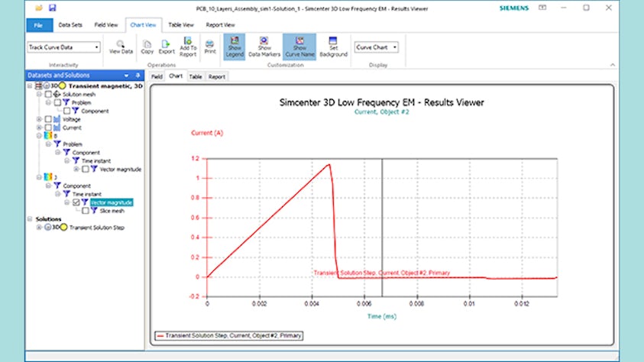Click the chart legend entry at bottom
Image resolution: width=644 pixels, height=362 pixels.
(228, 336)
